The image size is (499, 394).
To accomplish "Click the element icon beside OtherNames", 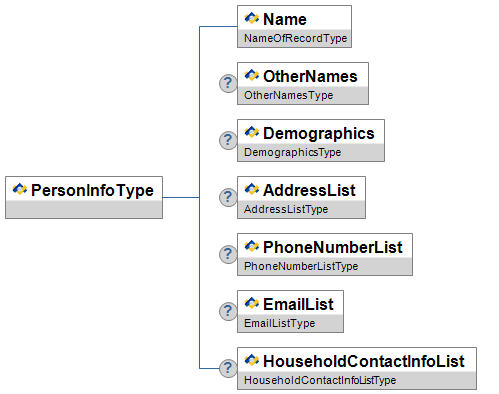I will tap(251, 75).
